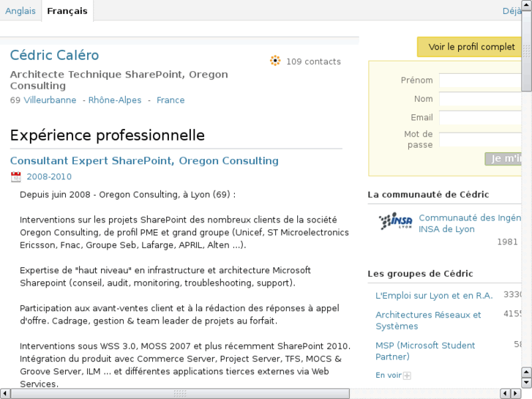Click the plus icon next to En voir
532x399 pixels.
click(408, 376)
